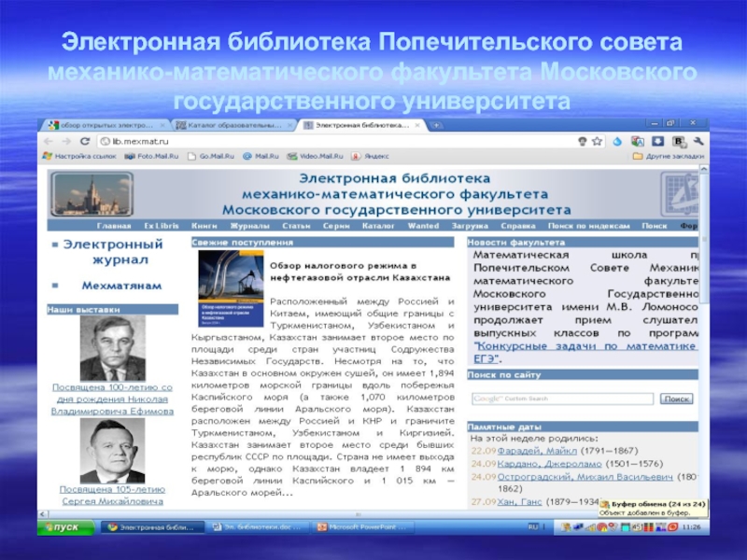This screenshot has height=560, width=747.
Task: Open the Другие закладки bookmarks folder
Action: point(669,157)
